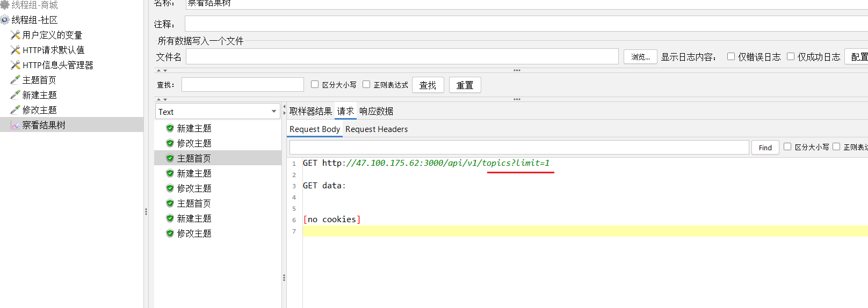Viewport: 868px width, 308px height.
Task: Toggle 正则表达式 checkbox next to Find button
Action: click(x=836, y=146)
